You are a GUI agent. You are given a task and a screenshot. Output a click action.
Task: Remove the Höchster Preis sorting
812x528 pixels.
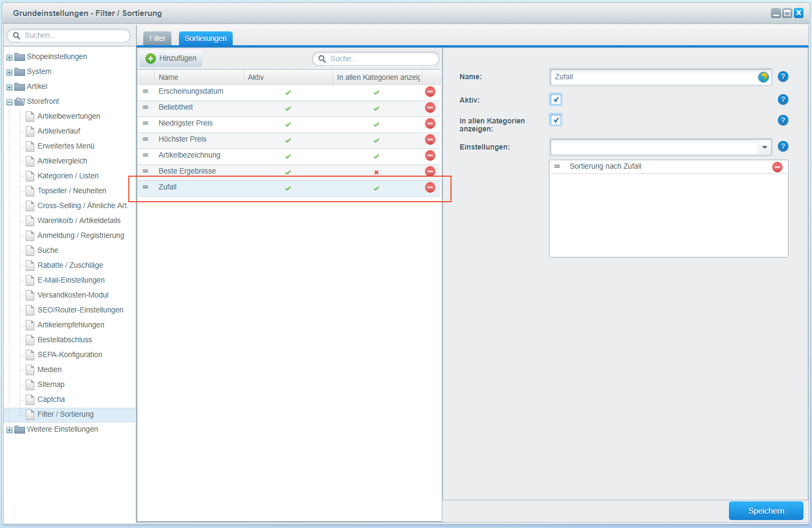point(430,139)
